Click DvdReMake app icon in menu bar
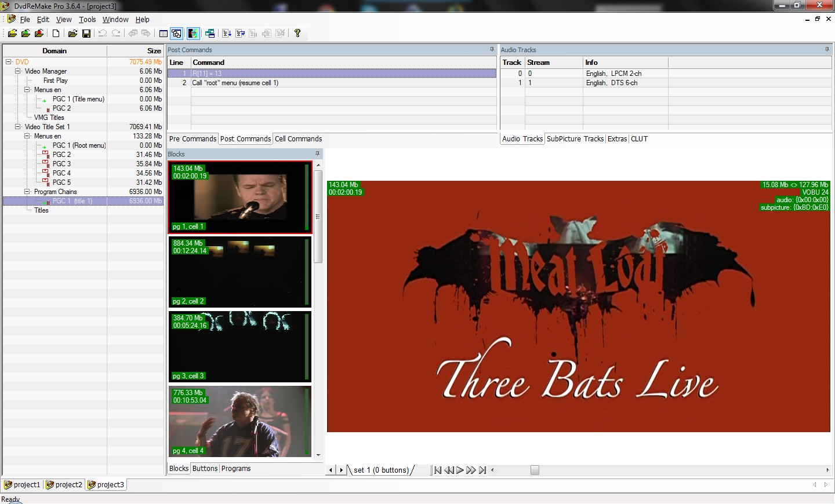 coord(11,19)
